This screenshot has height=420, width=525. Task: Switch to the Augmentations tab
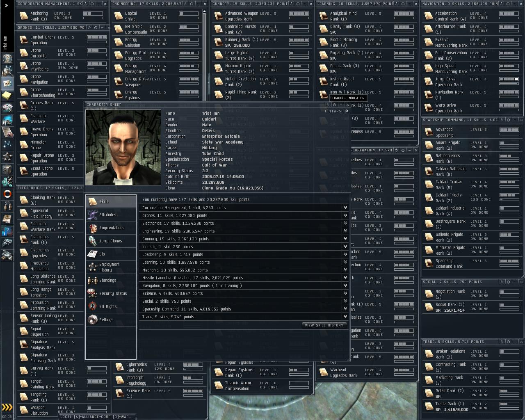pos(111,228)
